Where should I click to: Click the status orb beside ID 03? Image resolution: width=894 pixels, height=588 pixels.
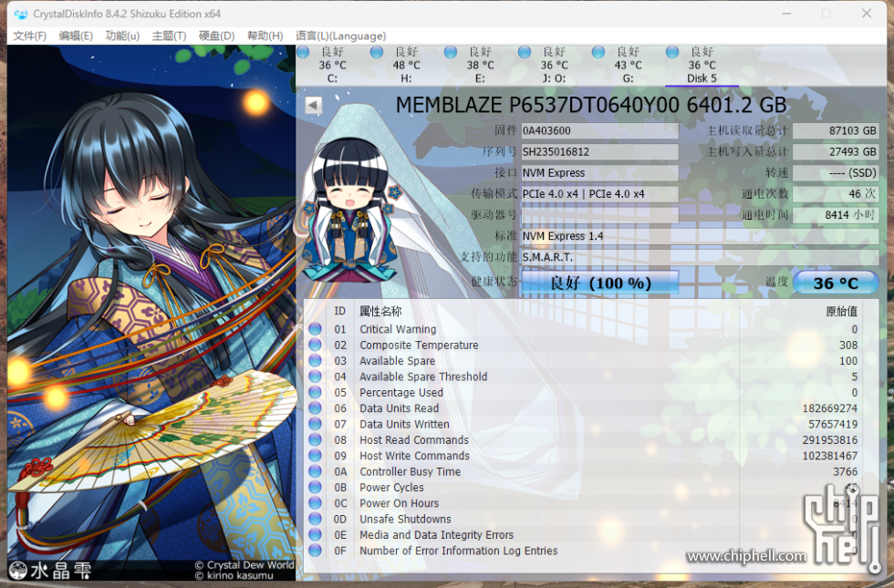pos(315,361)
